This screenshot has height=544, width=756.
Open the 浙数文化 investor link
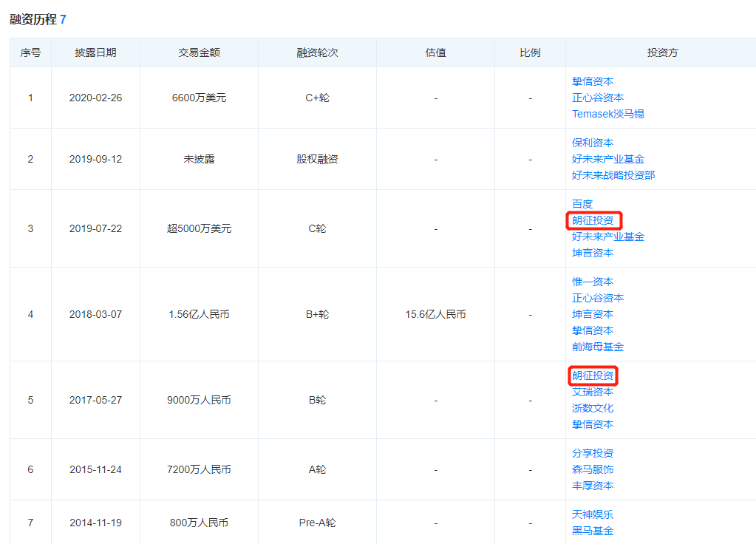coord(593,408)
